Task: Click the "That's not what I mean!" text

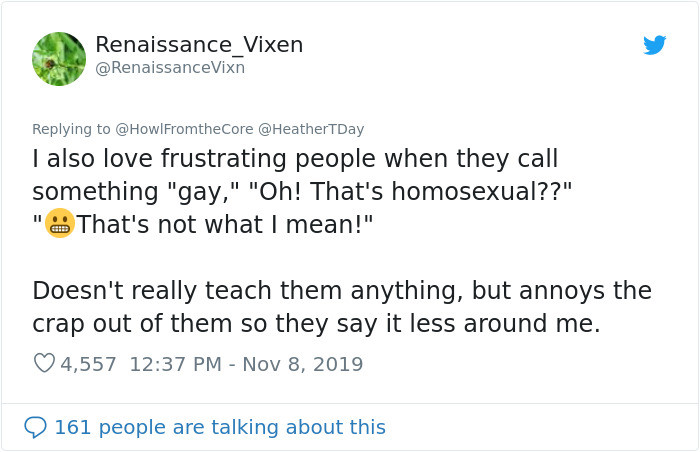Action: 225,225
